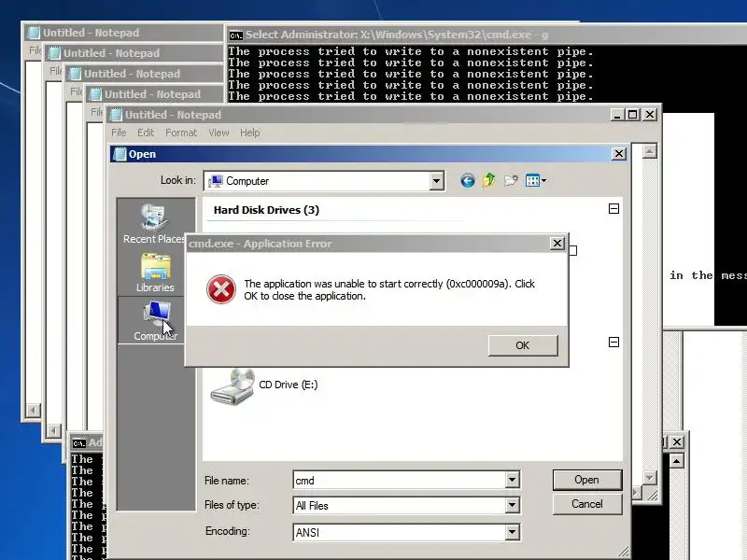The width and height of the screenshot is (747, 560).
Task: Go back using the blue back arrow icon
Action: pyautogui.click(x=468, y=180)
